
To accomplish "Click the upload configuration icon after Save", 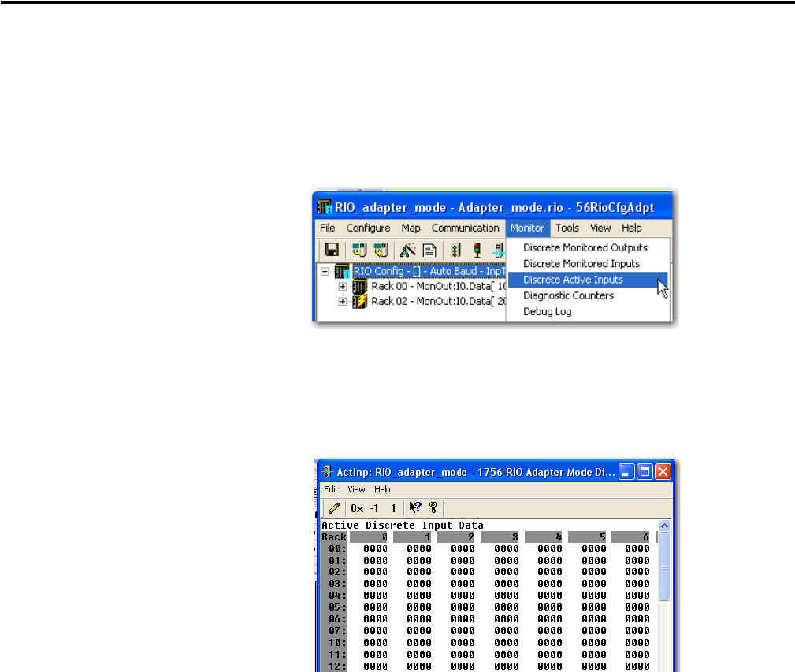I will (359, 250).
